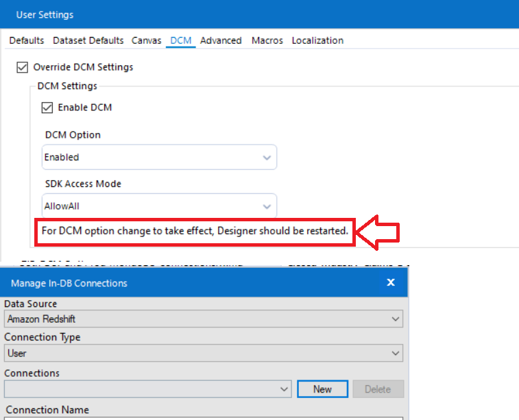Viewport: 519px width, 420px height.
Task: Click the DCM tab
Action: [181, 40]
